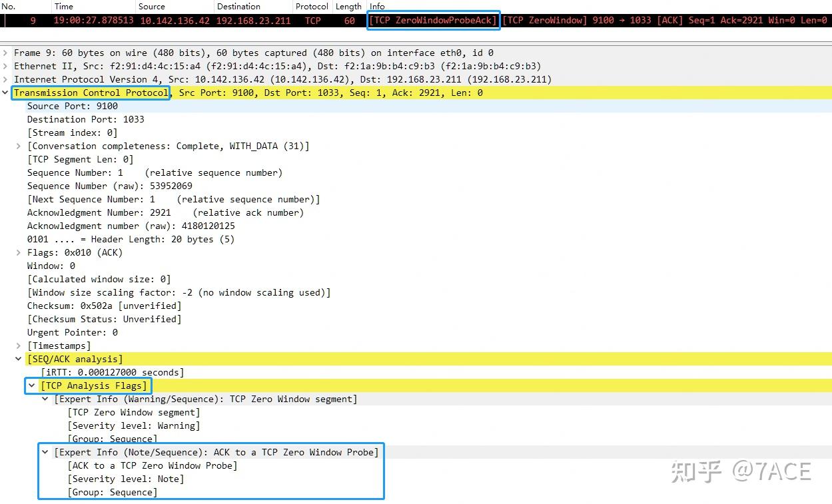832x504 pixels.
Task: Expand the Frame 9 tree item
Action: click(x=5, y=53)
